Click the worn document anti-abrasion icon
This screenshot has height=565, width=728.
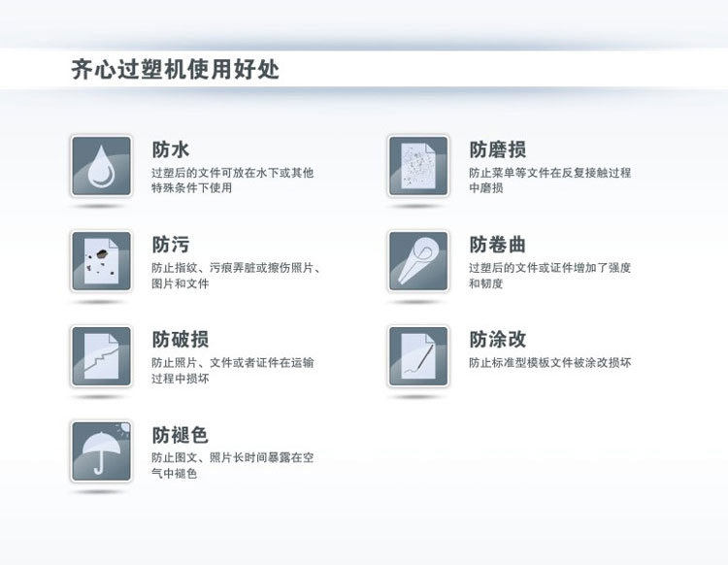coord(417,166)
